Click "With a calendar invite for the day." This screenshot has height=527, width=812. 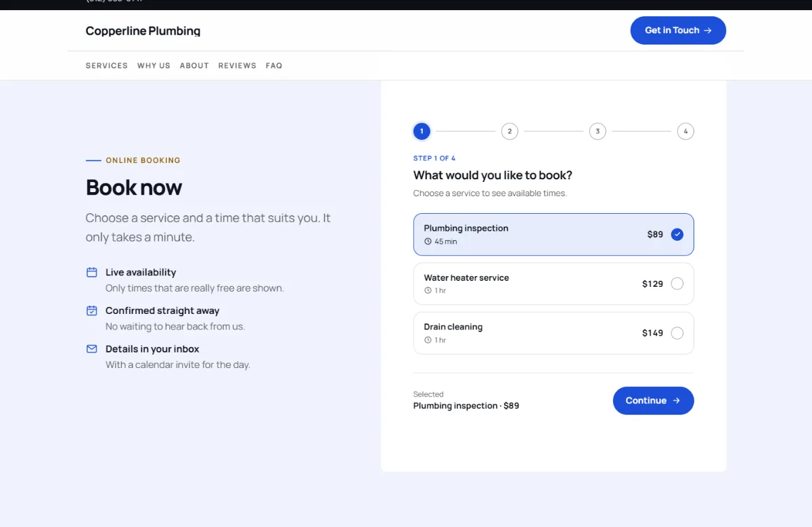[178, 365]
